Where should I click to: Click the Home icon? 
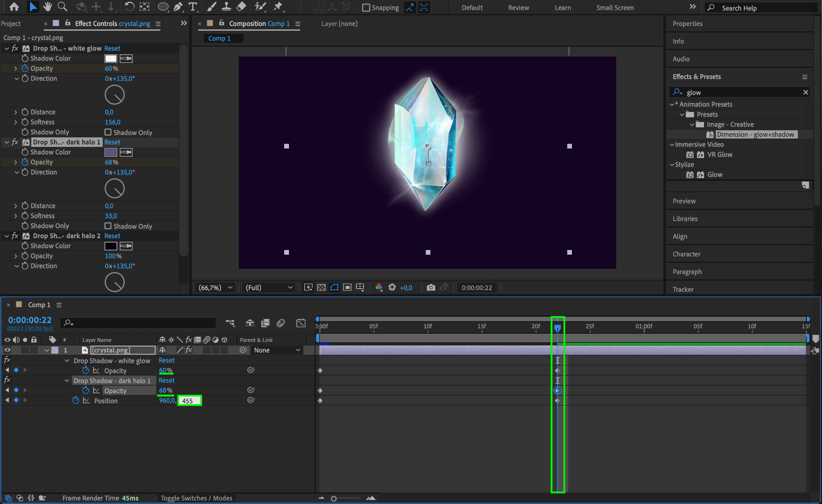click(x=14, y=7)
